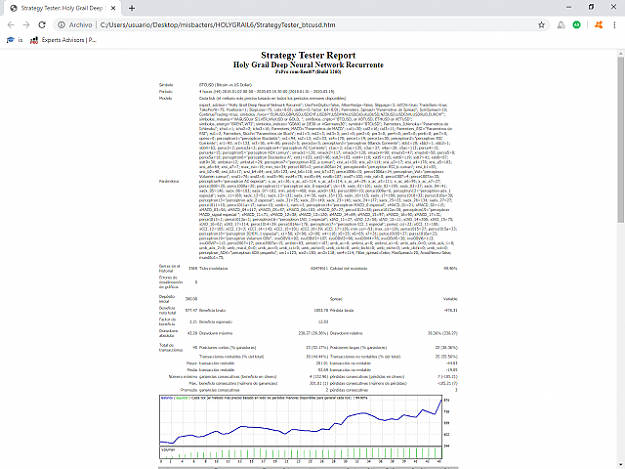Go forward in browser history

[x=26, y=25]
